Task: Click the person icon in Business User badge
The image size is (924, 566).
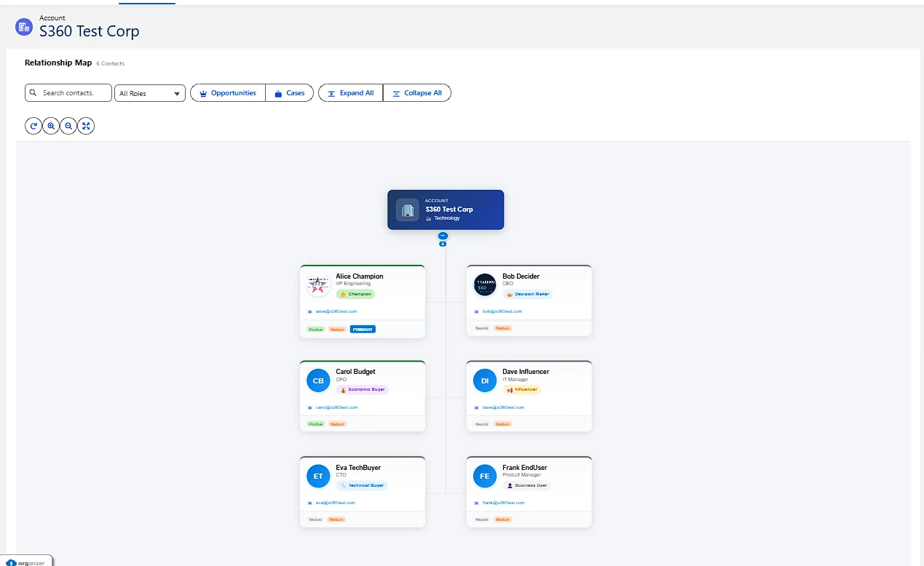Action: click(510, 485)
